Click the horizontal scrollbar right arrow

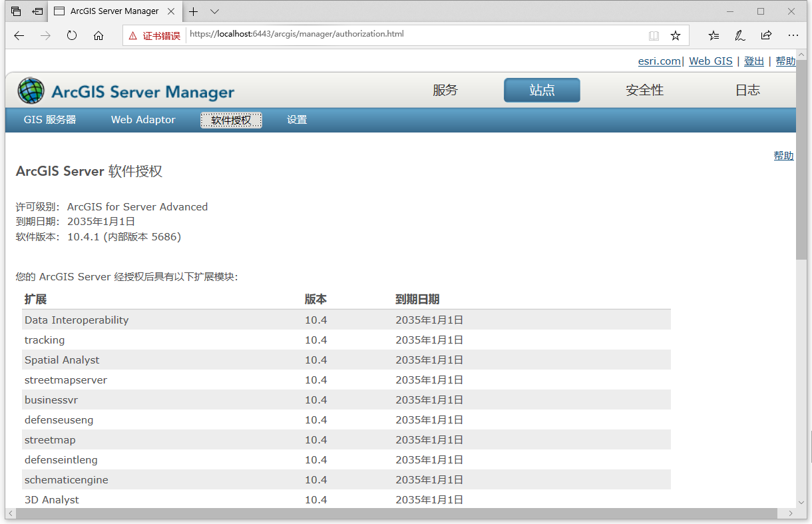791,514
